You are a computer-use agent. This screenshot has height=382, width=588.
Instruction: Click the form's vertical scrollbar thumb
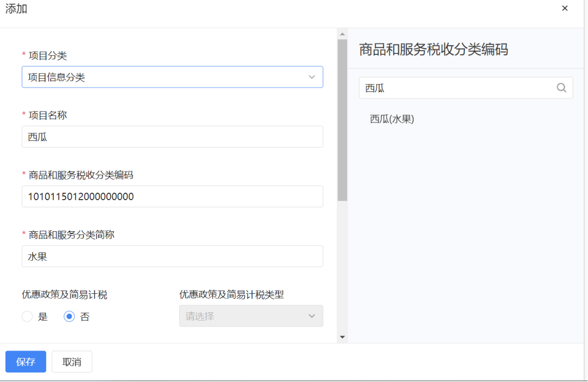(x=342, y=120)
